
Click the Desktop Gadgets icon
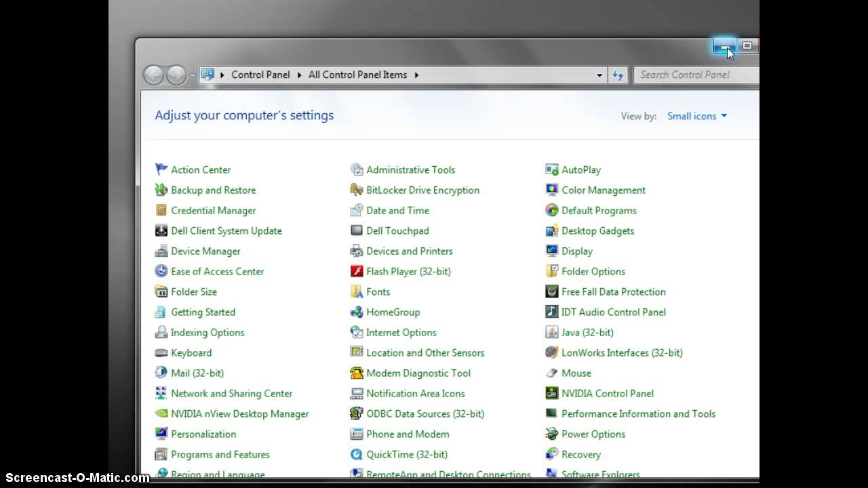point(551,230)
